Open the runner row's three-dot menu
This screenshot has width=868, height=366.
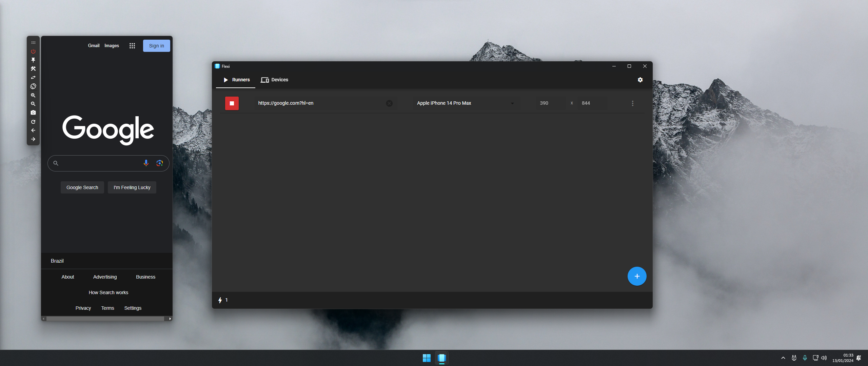633,103
